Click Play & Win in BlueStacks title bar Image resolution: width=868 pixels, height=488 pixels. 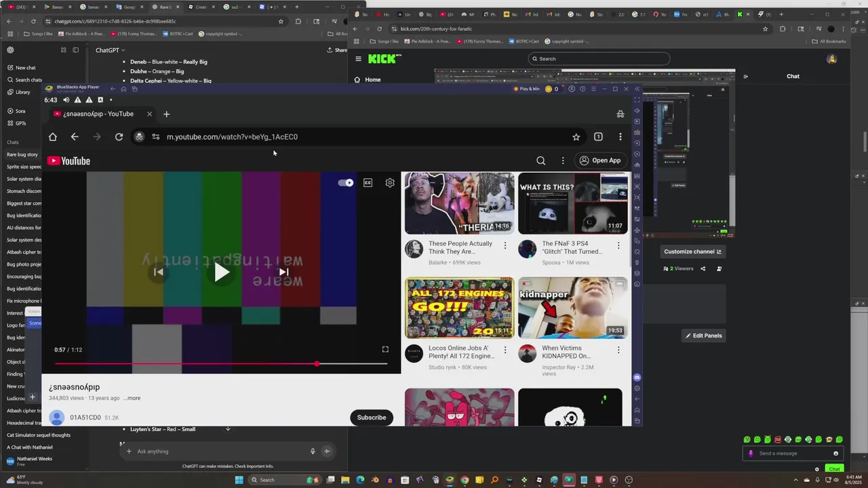[x=526, y=89]
